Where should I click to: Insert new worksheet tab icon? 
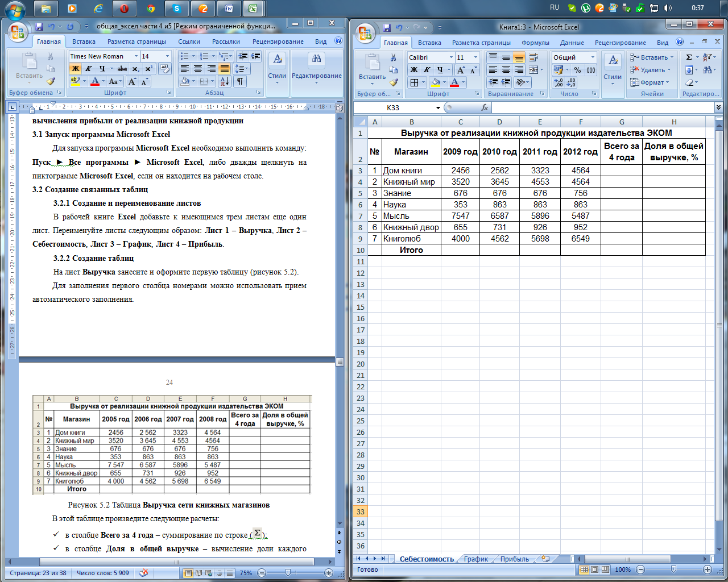[x=545, y=559]
